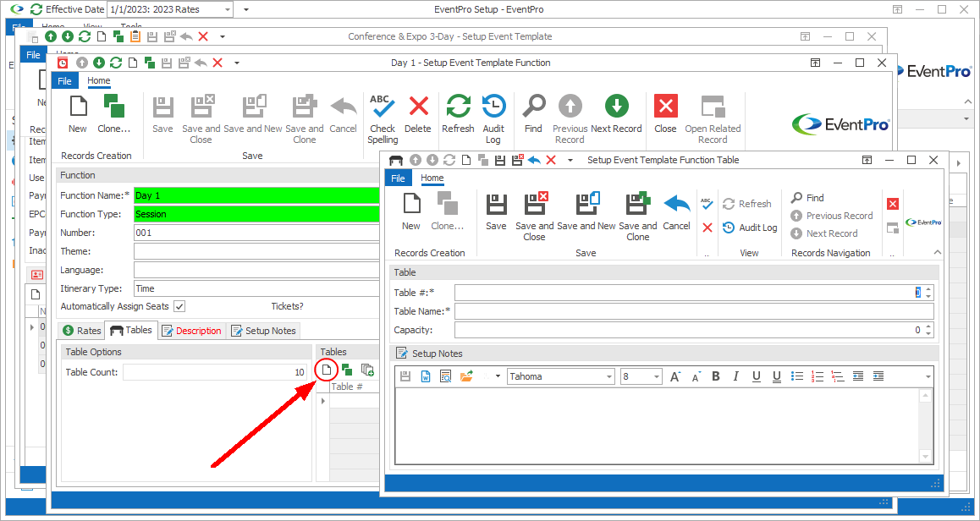This screenshot has width=980, height=521.
Task: Click the Function Type field showing Session
Action: [257, 214]
